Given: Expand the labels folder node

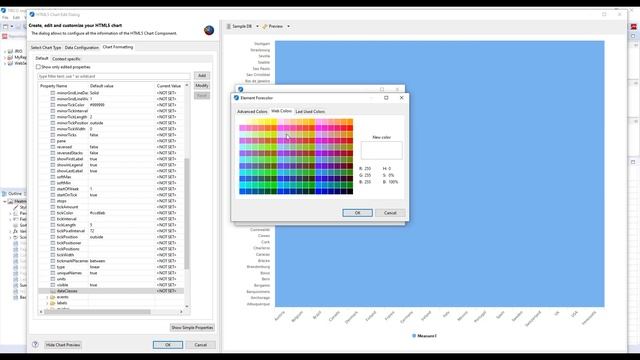Looking at the screenshot, I should click(x=47, y=303).
